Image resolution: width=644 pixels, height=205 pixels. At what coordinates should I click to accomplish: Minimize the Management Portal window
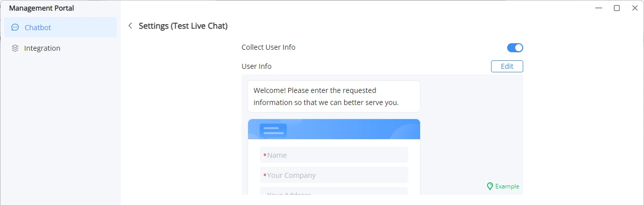599,8
